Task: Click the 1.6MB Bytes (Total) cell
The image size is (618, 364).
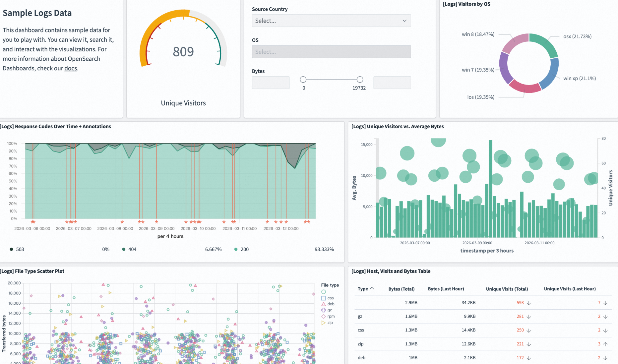Action: click(411, 317)
